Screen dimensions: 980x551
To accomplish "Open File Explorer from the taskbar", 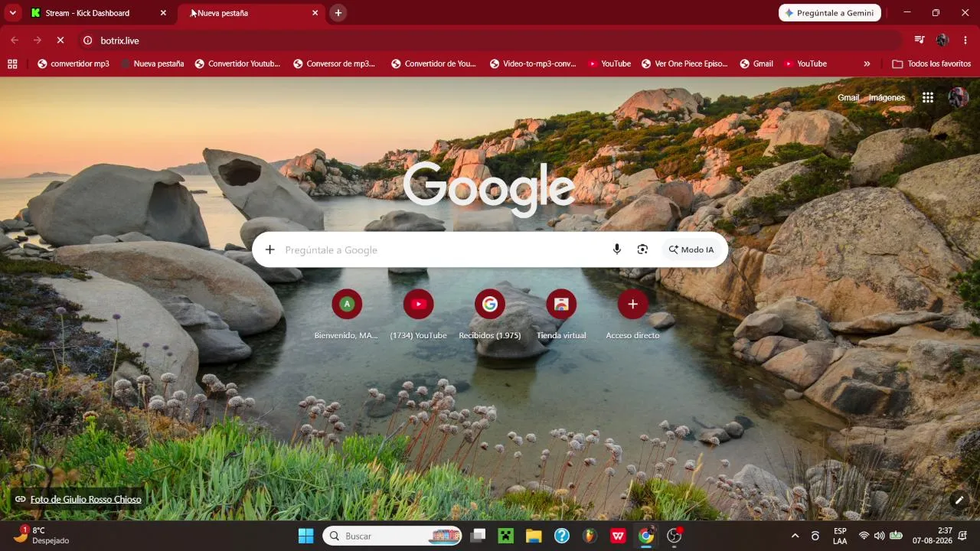I will 534,536.
